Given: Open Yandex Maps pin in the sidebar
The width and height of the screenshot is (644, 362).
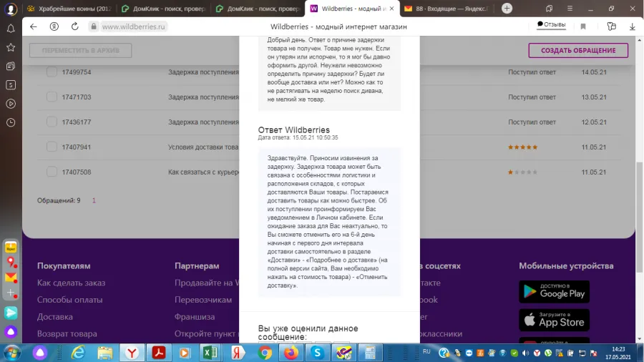Looking at the screenshot, I should [x=11, y=263].
